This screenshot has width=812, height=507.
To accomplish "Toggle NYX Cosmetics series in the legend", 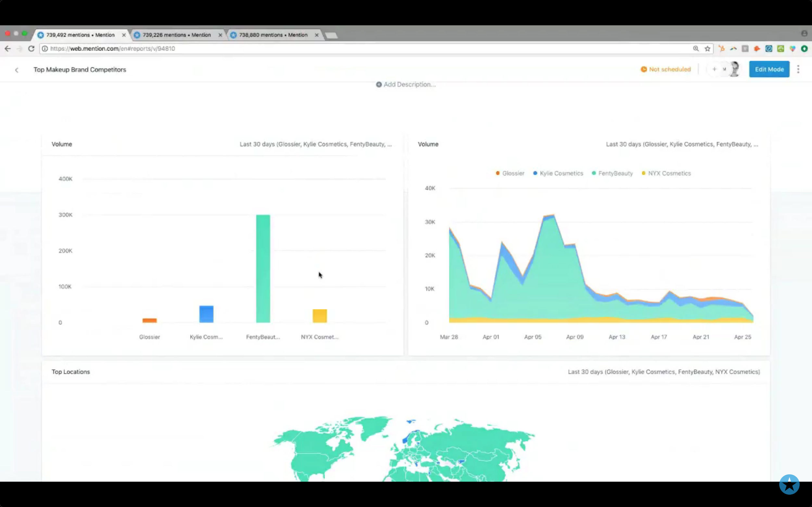I will coord(666,173).
